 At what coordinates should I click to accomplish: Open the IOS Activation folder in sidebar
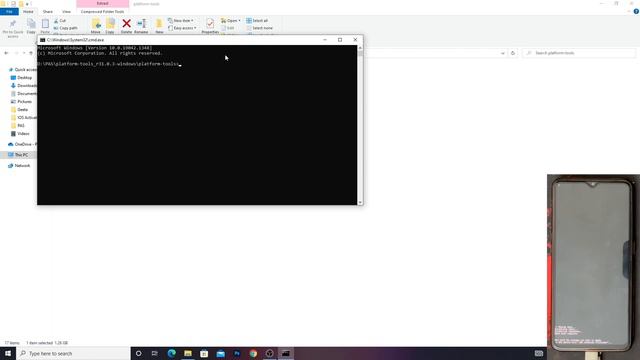click(x=24, y=118)
